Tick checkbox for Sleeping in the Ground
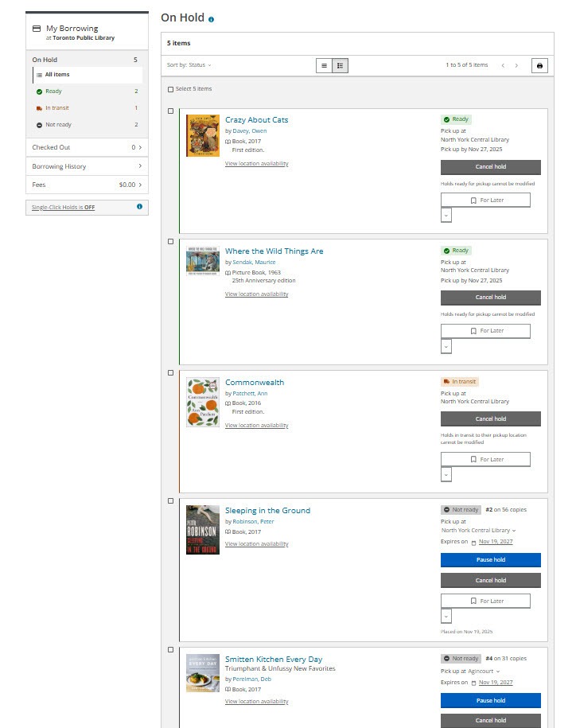This screenshot has width=576, height=728. coord(170,501)
